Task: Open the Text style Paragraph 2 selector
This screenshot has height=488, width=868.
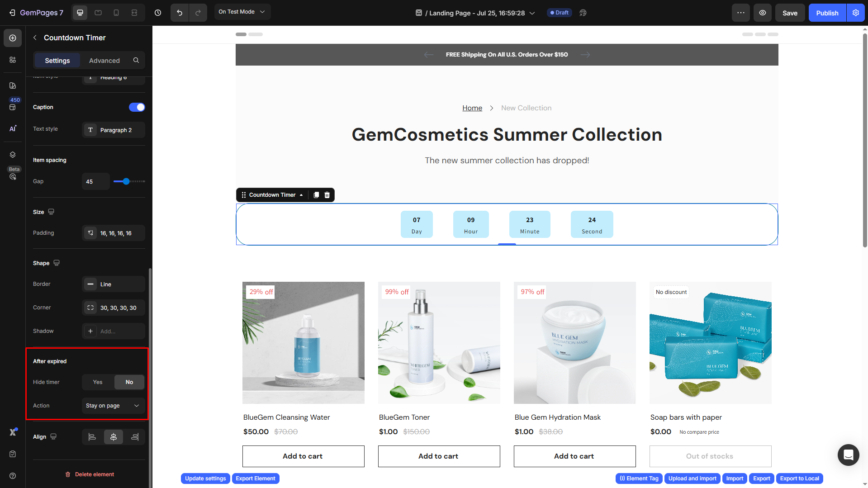Action: click(x=114, y=130)
